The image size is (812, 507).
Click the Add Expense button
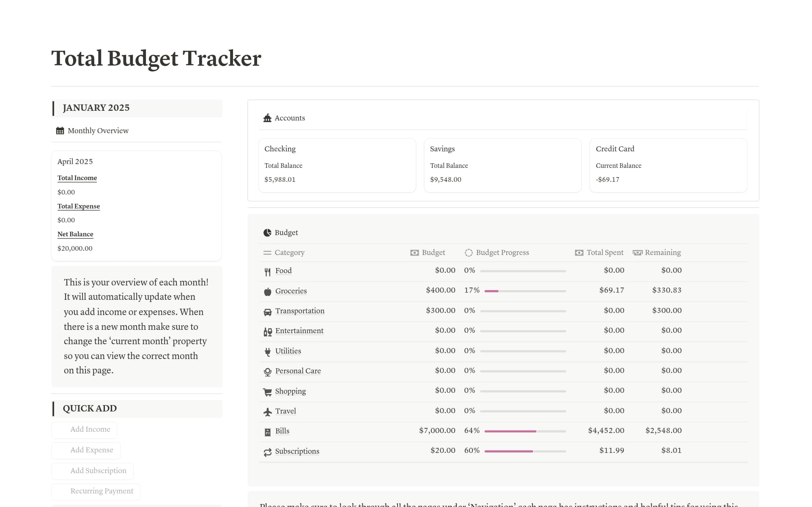[x=92, y=450]
